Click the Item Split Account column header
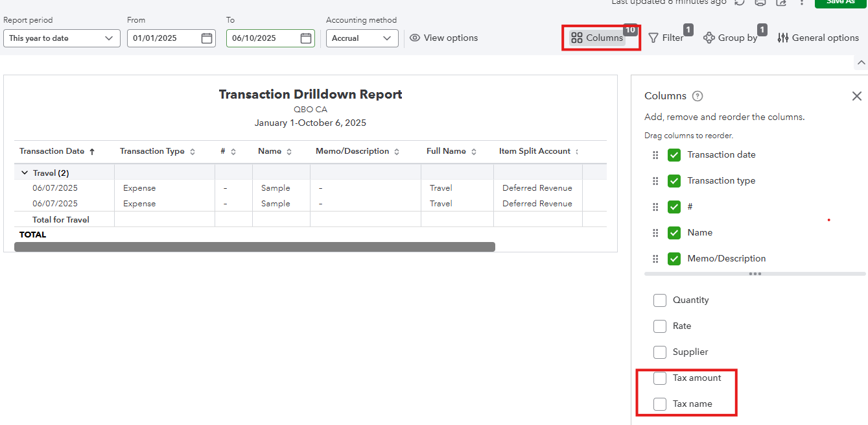Screen dimensions: 868x425 (x=535, y=151)
